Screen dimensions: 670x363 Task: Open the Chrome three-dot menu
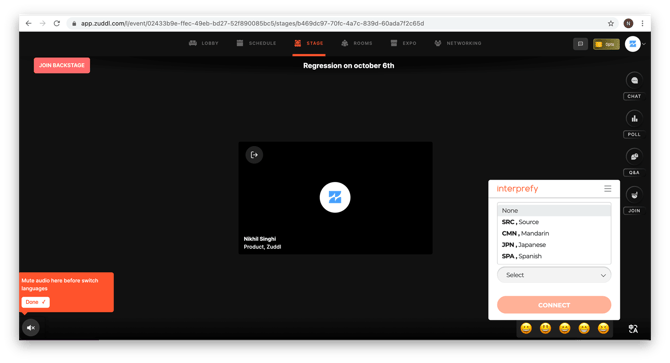[x=642, y=23]
